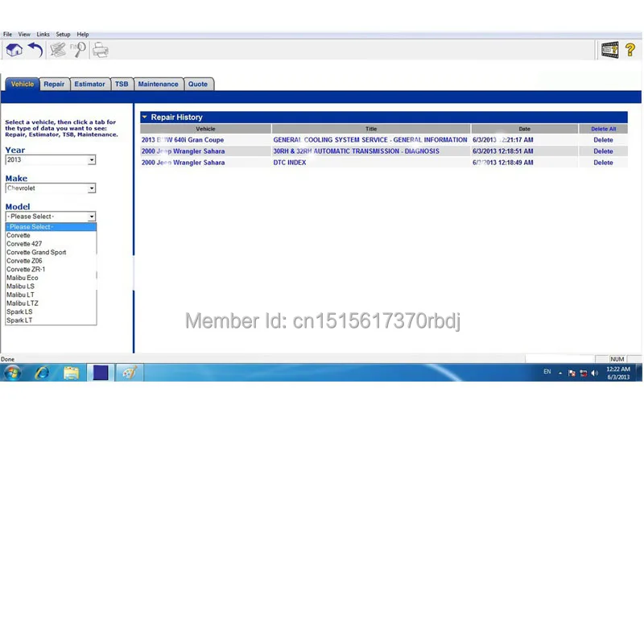Switch to the Vehicle tab

point(23,84)
